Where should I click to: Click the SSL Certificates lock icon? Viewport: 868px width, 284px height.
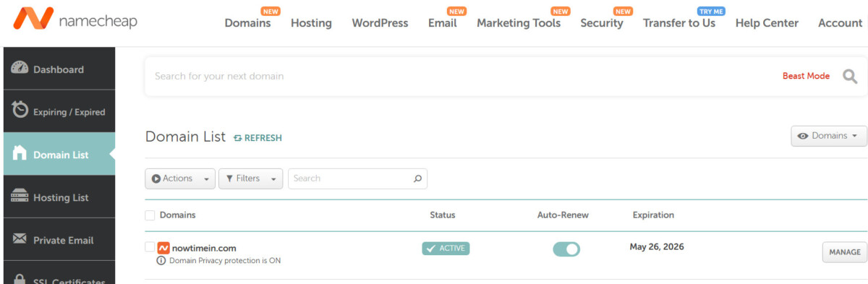pyautogui.click(x=20, y=279)
